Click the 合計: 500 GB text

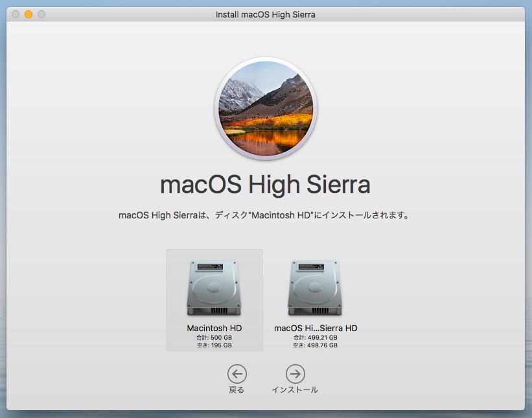pos(214,338)
